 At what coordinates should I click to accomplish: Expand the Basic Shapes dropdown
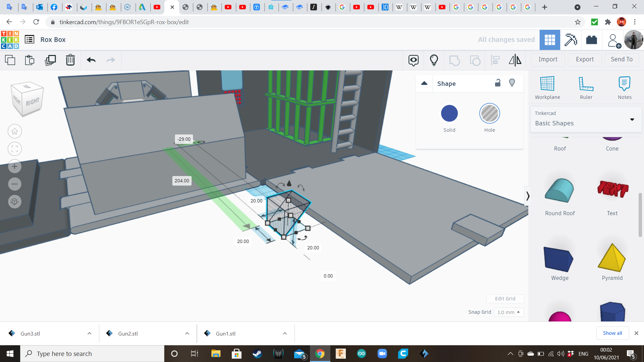point(632,119)
